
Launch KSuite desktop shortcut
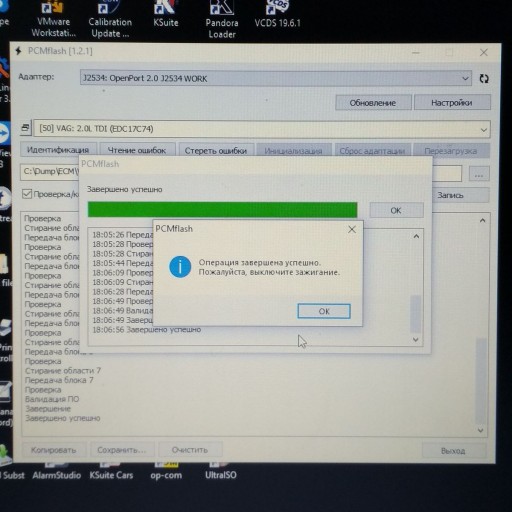tap(166, 15)
